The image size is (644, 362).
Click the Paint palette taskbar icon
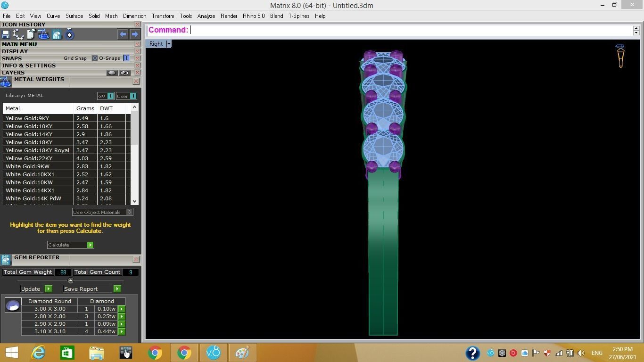[x=242, y=353]
